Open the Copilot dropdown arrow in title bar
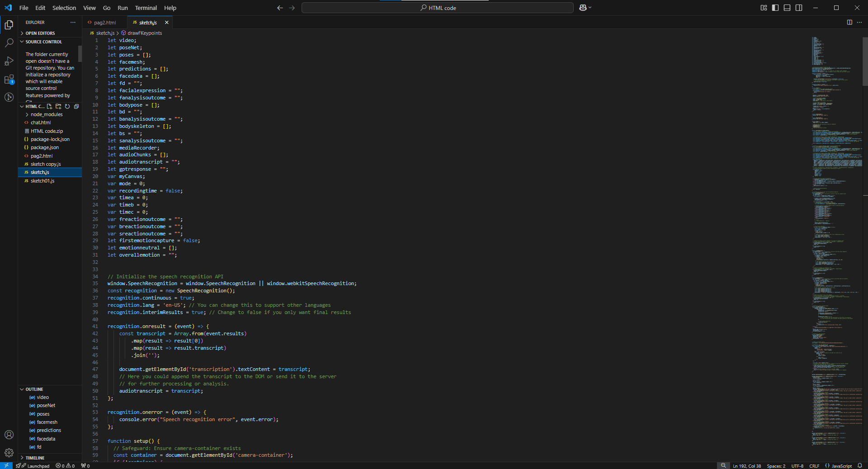Image resolution: width=868 pixels, height=469 pixels. (590, 8)
